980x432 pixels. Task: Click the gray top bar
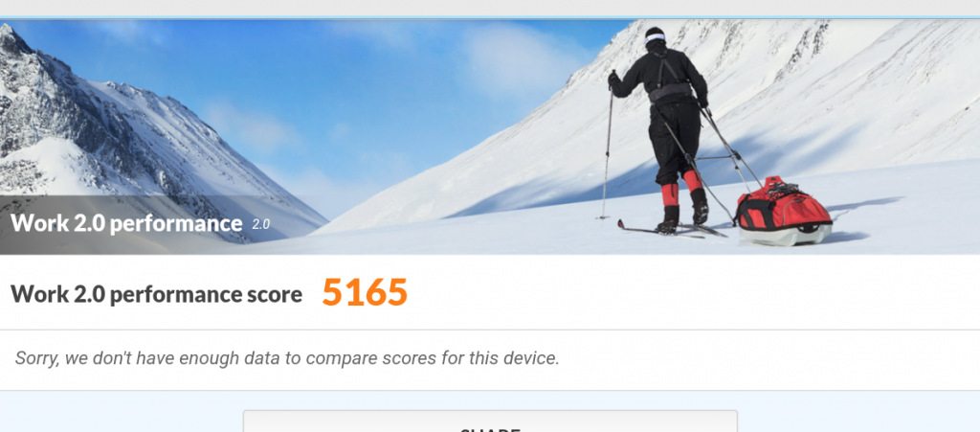click(x=490, y=8)
